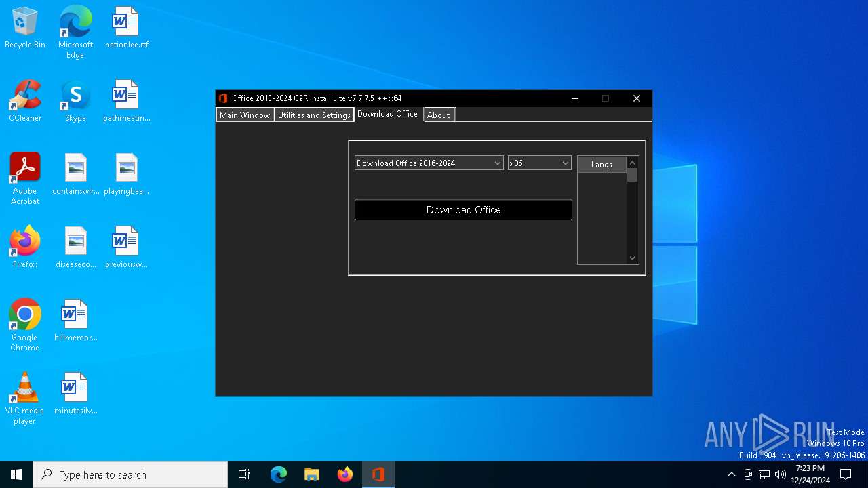868x488 pixels.
Task: Open Task View on the taskbar
Action: (244, 474)
